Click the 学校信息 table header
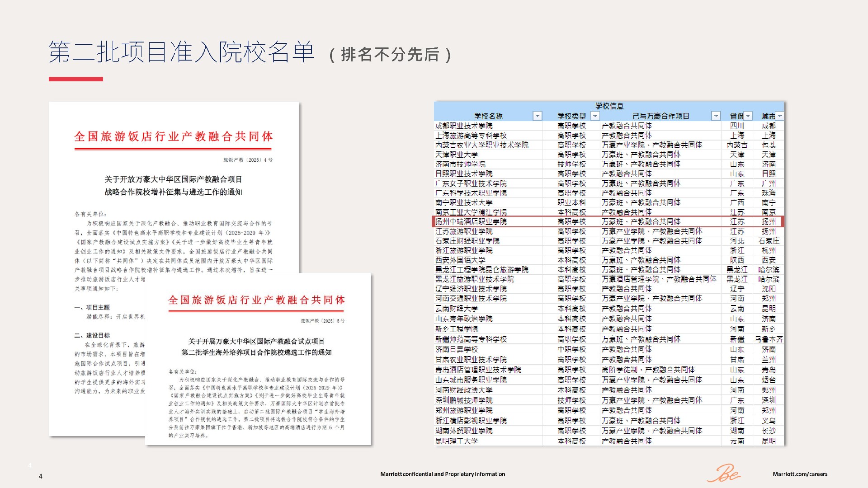Image resolution: width=868 pixels, height=488 pixels. [x=609, y=106]
